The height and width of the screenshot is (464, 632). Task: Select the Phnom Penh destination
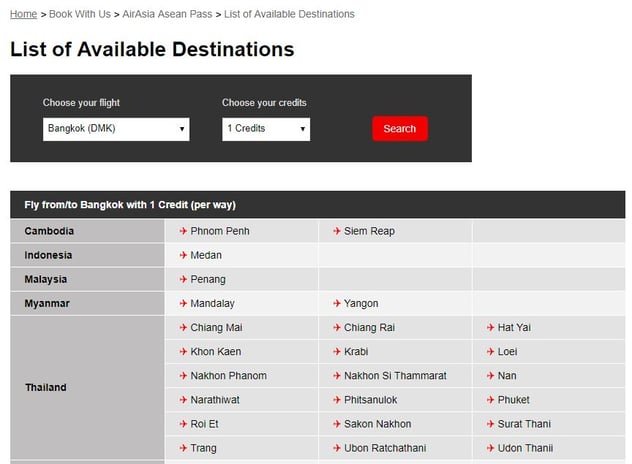[220, 231]
